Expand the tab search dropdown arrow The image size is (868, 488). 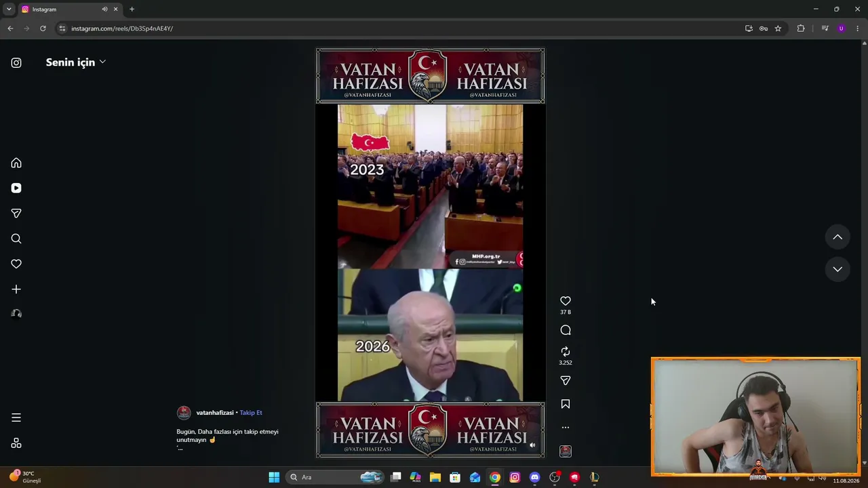point(9,9)
